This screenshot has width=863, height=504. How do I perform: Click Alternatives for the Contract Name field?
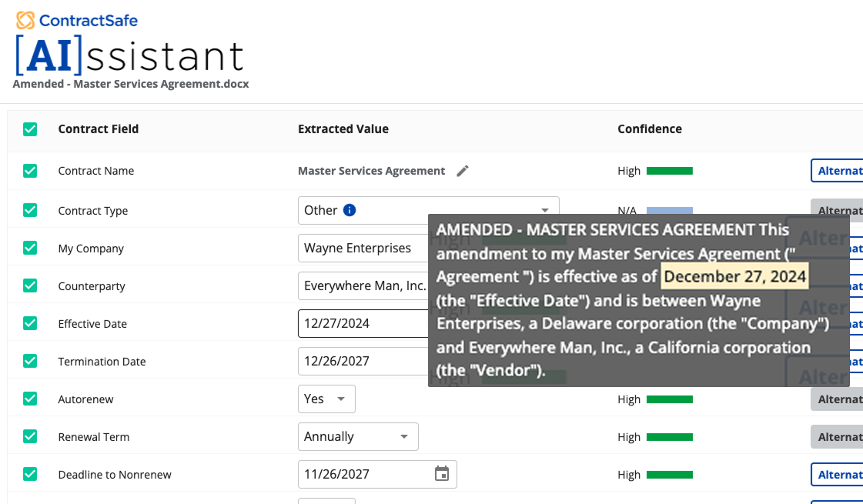point(843,171)
